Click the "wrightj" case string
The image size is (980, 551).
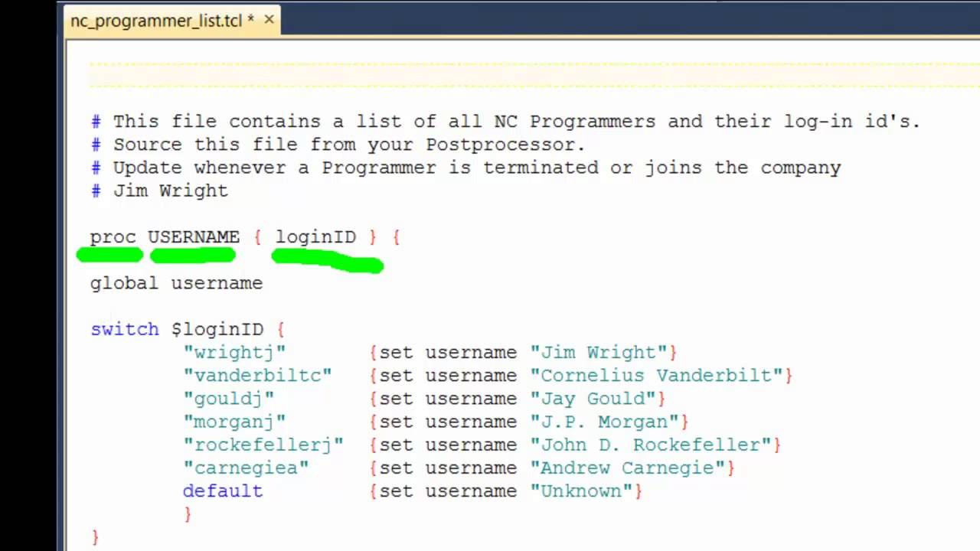coord(234,352)
